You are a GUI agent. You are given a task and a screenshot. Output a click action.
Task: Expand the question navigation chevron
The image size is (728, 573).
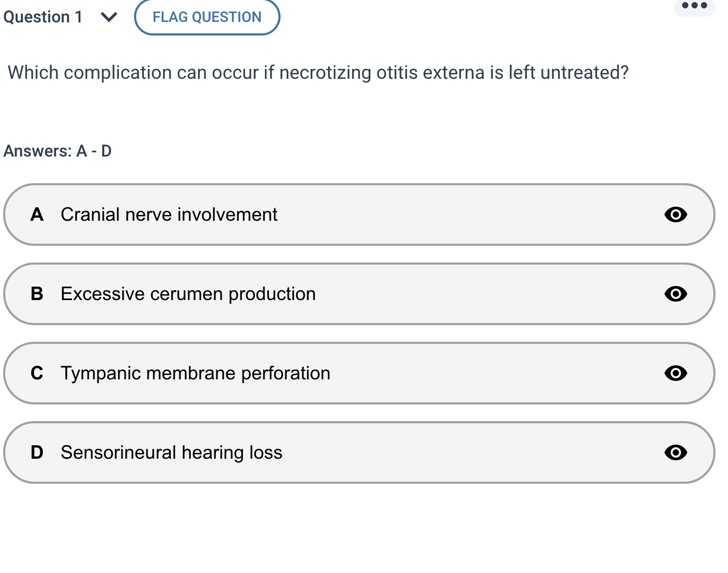(x=108, y=17)
